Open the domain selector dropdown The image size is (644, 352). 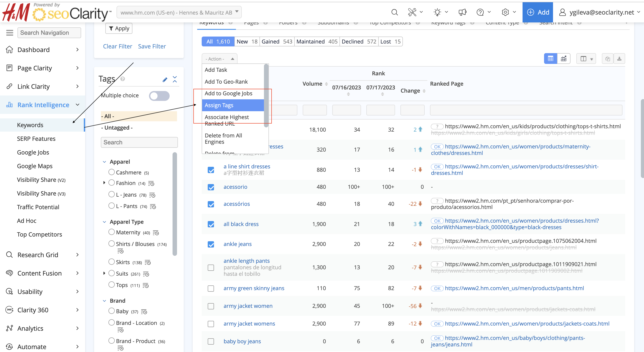click(x=179, y=12)
